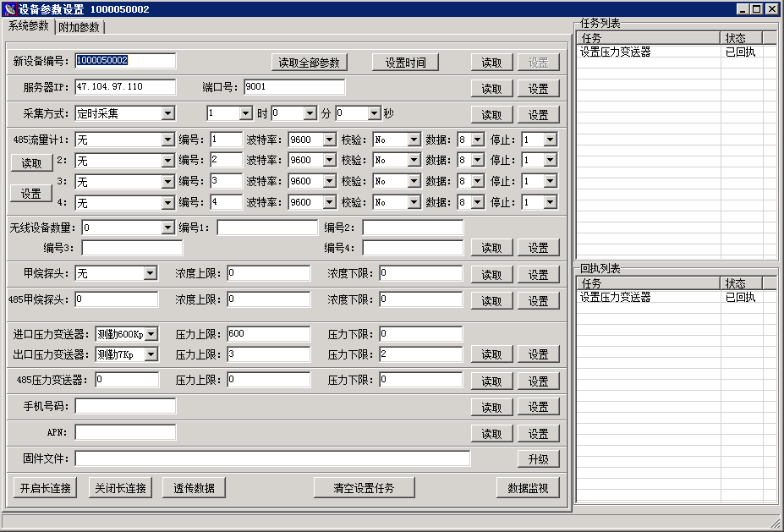Screen dimensions: 784x532
Task: Click the 升级 firmware button
Action: pos(539,459)
